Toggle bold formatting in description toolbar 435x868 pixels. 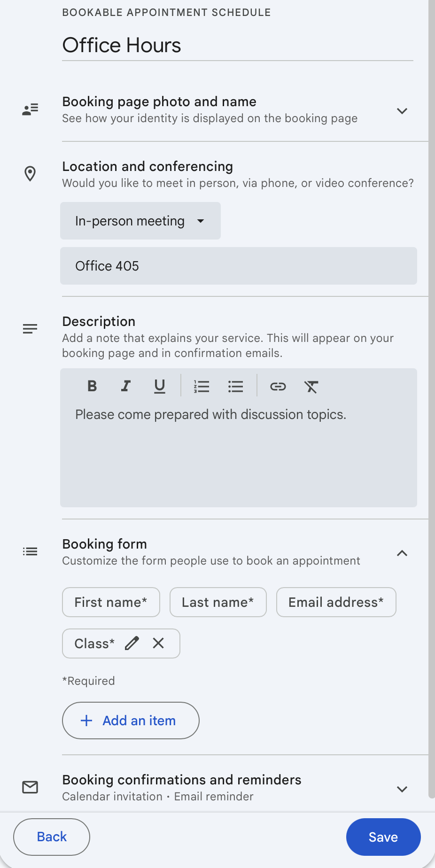[92, 386]
